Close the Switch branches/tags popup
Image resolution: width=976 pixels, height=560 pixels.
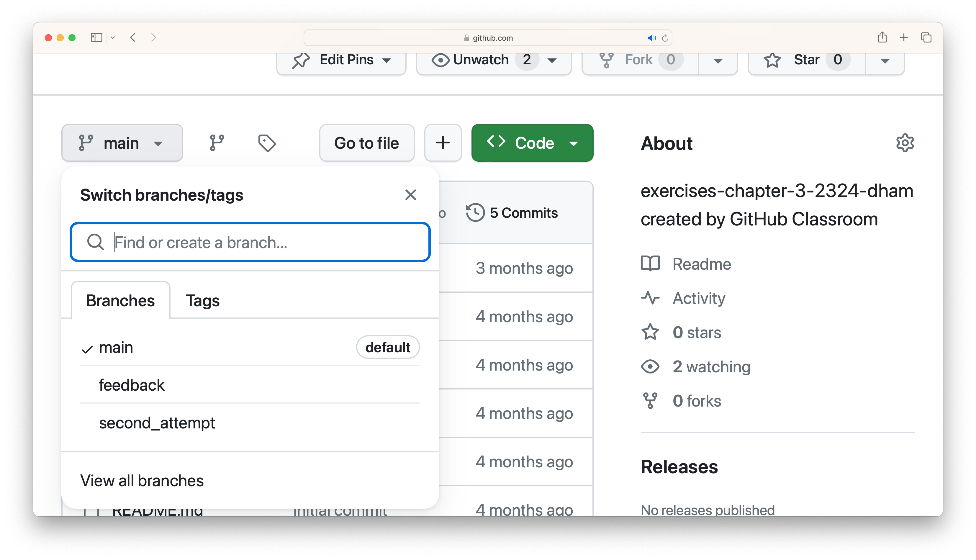point(411,195)
